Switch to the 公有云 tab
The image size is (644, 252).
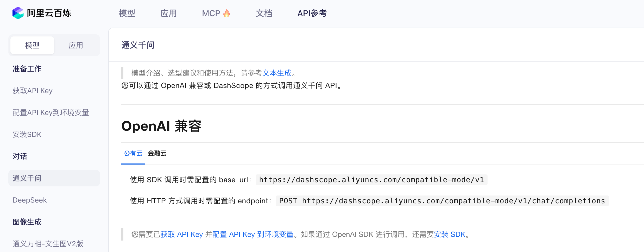pos(133,153)
